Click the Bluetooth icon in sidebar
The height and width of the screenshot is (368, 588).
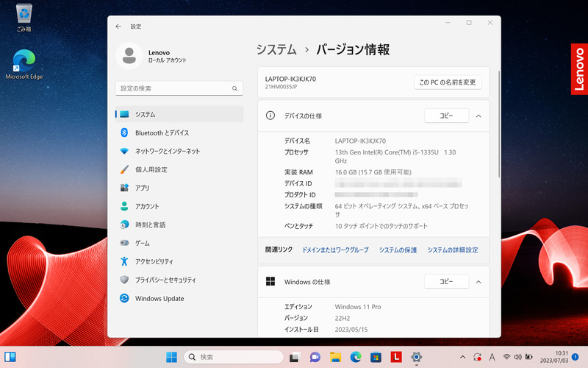pyautogui.click(x=124, y=132)
